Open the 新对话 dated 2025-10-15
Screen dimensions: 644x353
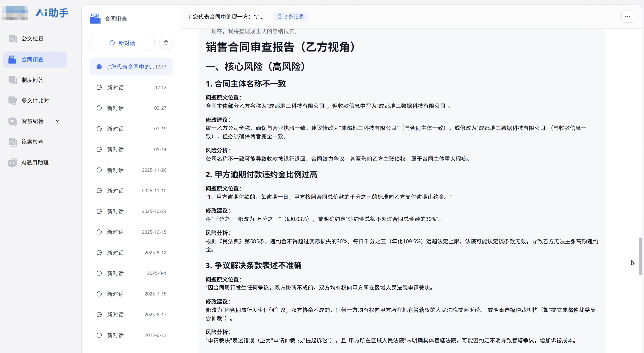[x=131, y=232]
